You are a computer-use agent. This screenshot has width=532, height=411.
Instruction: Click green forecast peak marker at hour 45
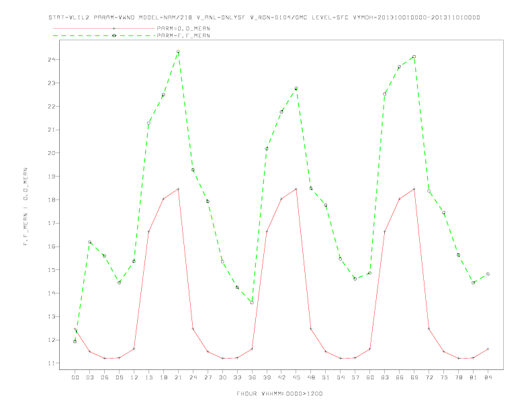296,89
